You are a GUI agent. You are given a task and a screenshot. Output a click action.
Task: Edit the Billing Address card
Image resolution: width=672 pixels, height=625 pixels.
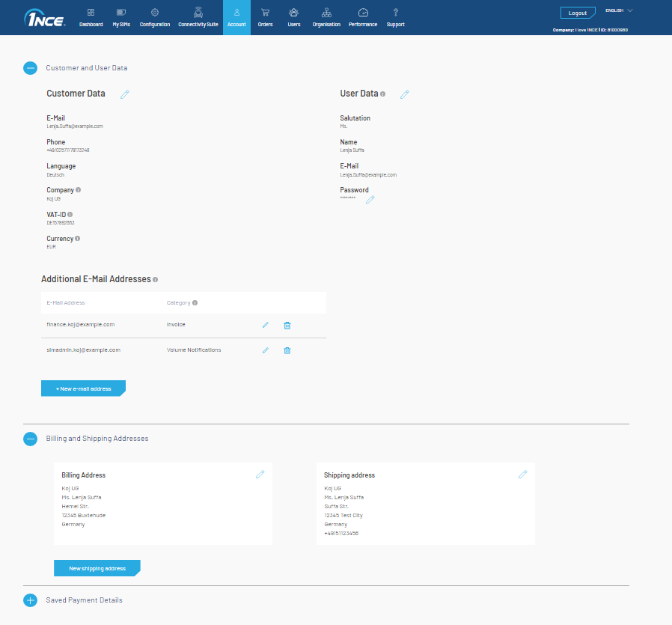point(260,475)
